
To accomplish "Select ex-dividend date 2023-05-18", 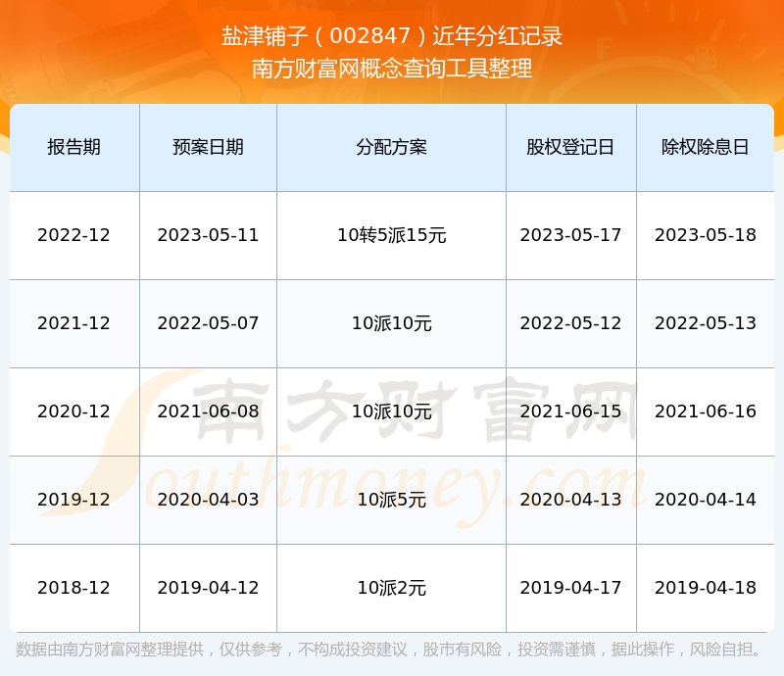I will pos(705,235).
